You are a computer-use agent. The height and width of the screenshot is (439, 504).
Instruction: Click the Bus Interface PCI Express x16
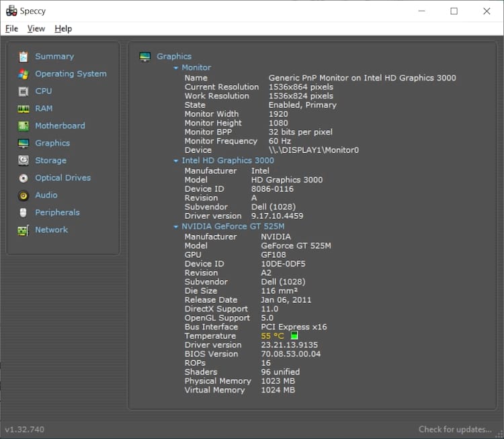click(x=294, y=327)
